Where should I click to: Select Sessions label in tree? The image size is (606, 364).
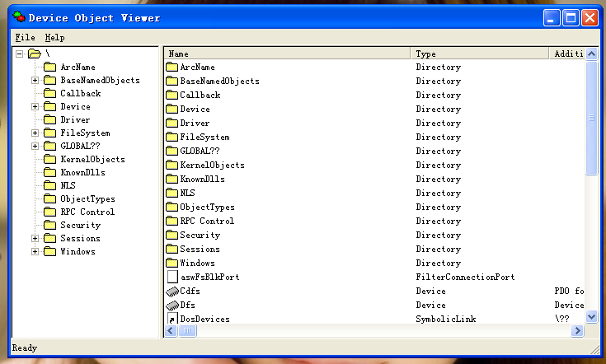(80, 238)
